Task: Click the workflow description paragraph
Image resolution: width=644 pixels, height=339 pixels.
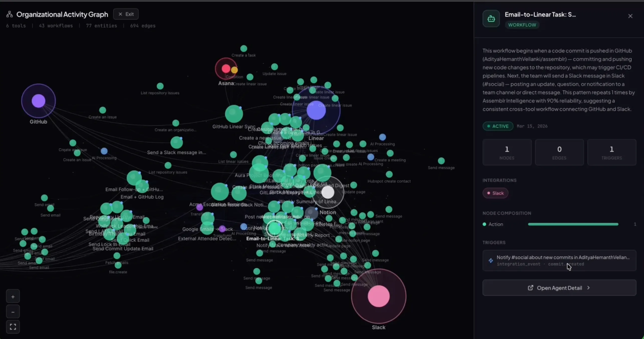Action: [x=559, y=80]
